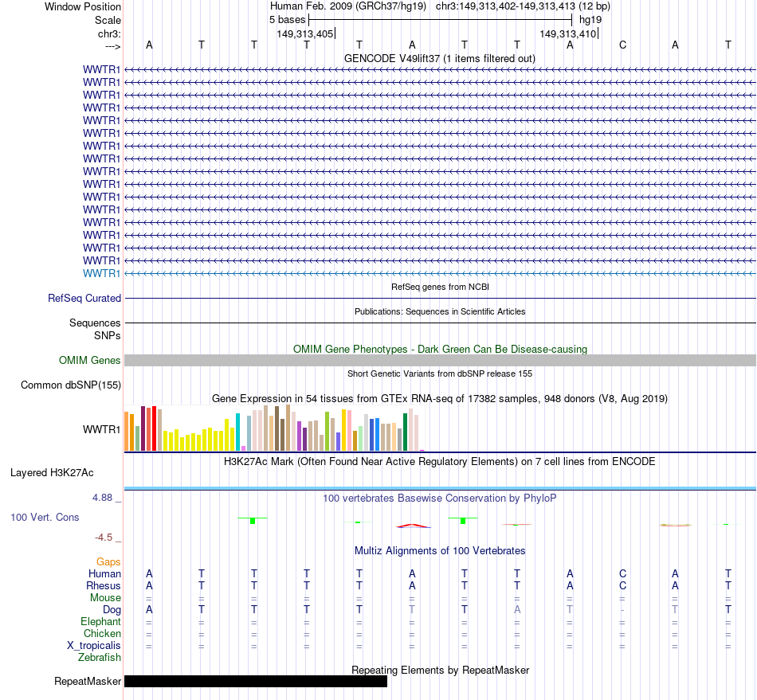Click the gold-yellow bar next to the pink bar

(343, 430)
